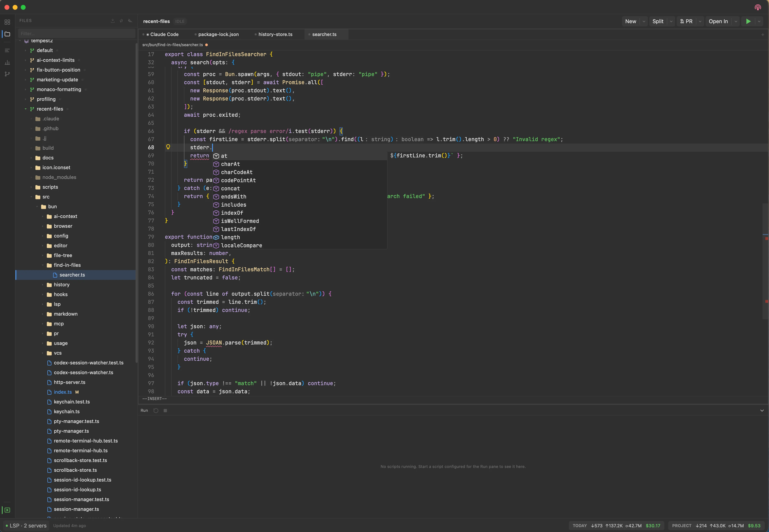The height and width of the screenshot is (532, 769).
Task: Switch to the history-store.ts tab
Action: coord(275,34)
